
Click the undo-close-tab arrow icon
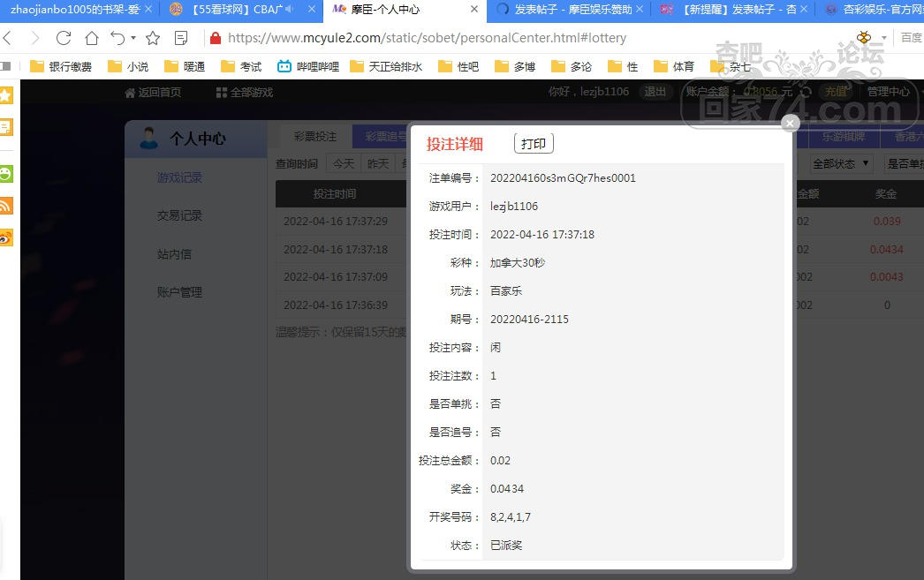[x=117, y=38]
